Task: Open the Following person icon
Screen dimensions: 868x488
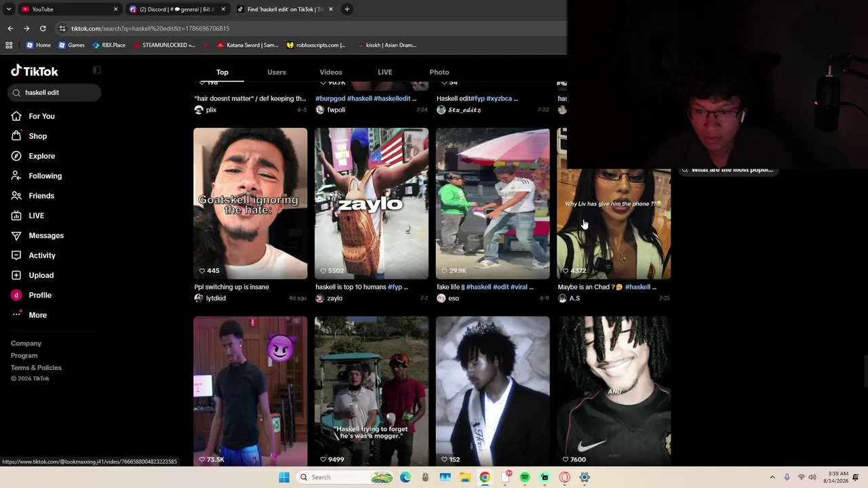Action: (x=16, y=176)
